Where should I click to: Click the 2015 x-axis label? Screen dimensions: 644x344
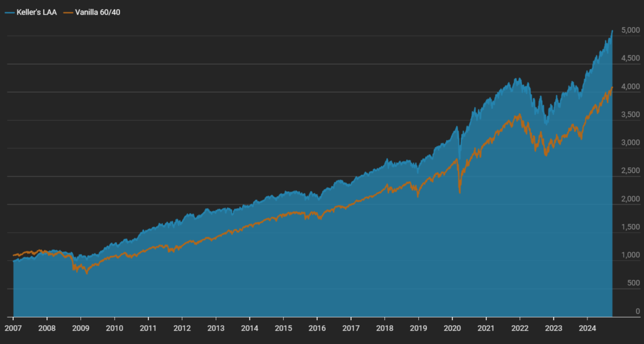tap(284, 328)
